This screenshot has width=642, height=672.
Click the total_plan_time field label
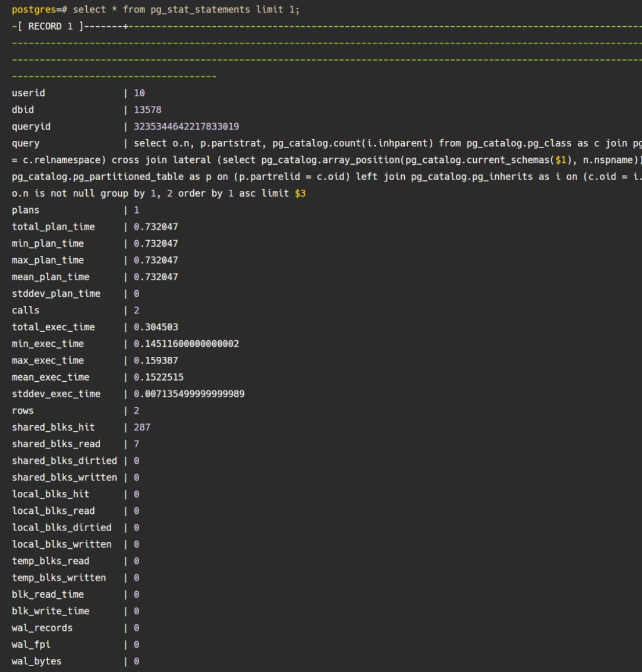coord(53,227)
